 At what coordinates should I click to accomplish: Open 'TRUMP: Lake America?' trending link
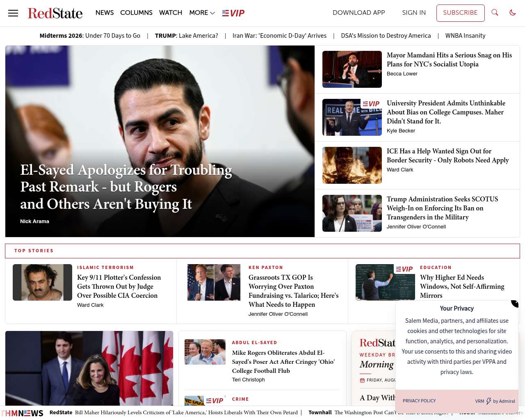point(187,36)
